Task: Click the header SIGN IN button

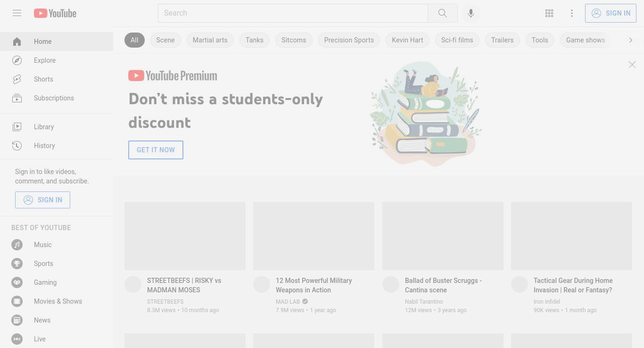Action: (611, 13)
